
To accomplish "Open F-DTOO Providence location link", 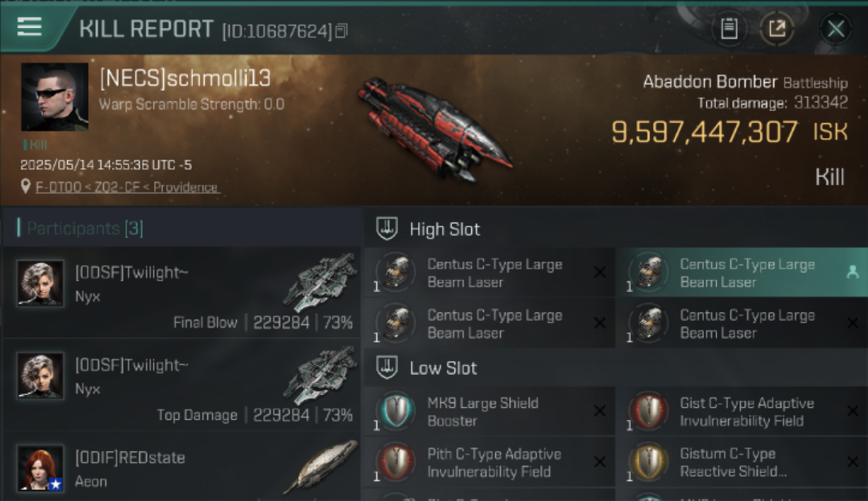I will pyautogui.click(x=127, y=187).
